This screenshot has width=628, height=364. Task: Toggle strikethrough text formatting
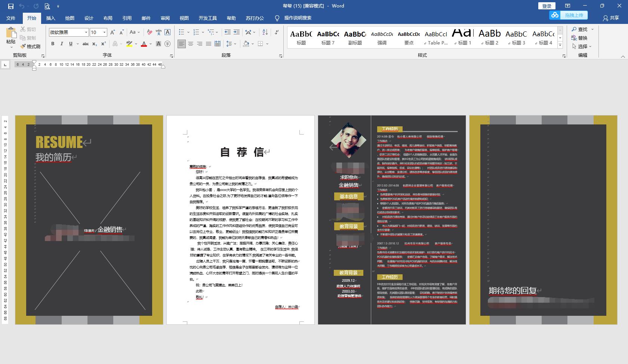click(x=86, y=44)
